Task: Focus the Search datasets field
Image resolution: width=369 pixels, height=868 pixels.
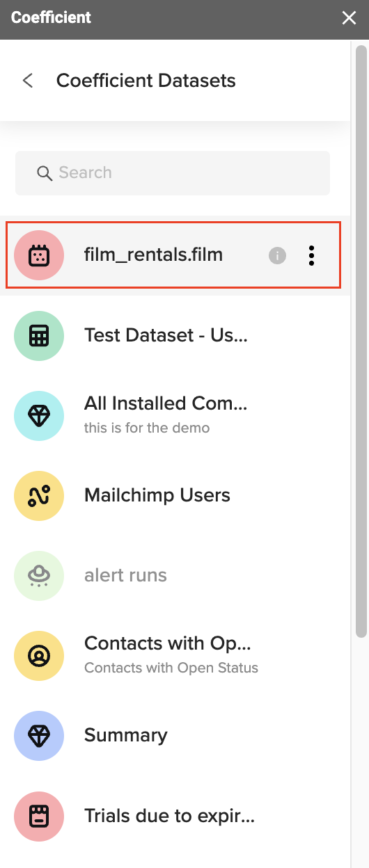Action: tap(173, 173)
